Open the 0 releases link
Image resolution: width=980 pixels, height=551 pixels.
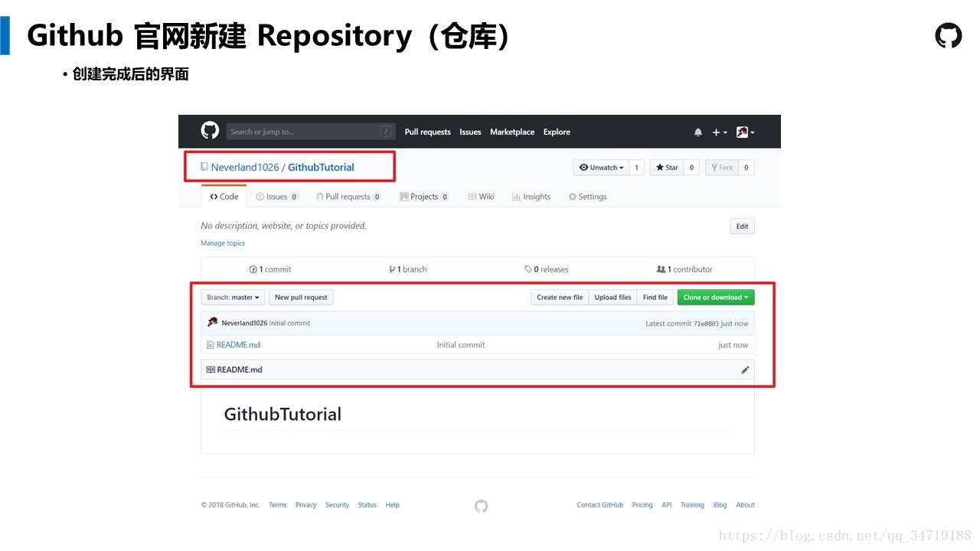pos(547,269)
